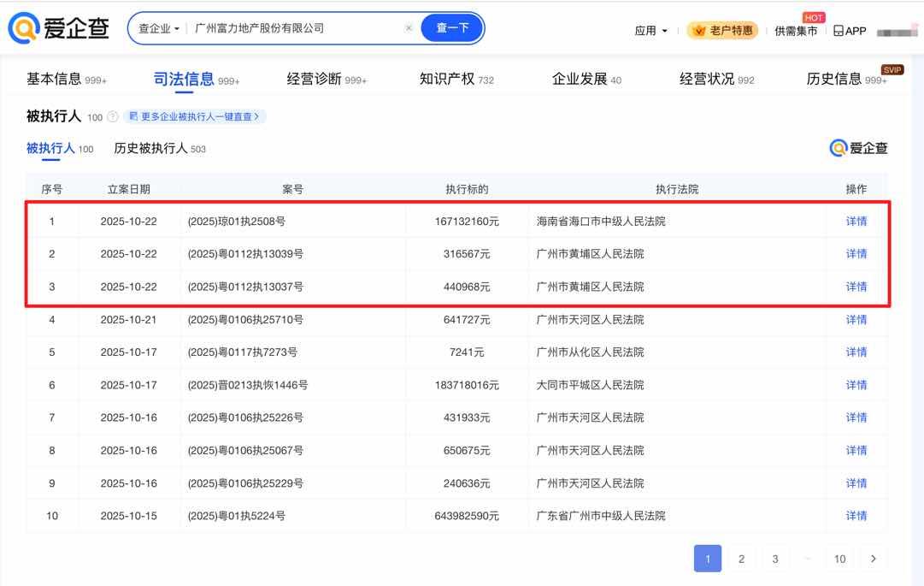The height and width of the screenshot is (586, 924).
Task: Click court name 海南省海口市中级人民法院
Action: 601,222
